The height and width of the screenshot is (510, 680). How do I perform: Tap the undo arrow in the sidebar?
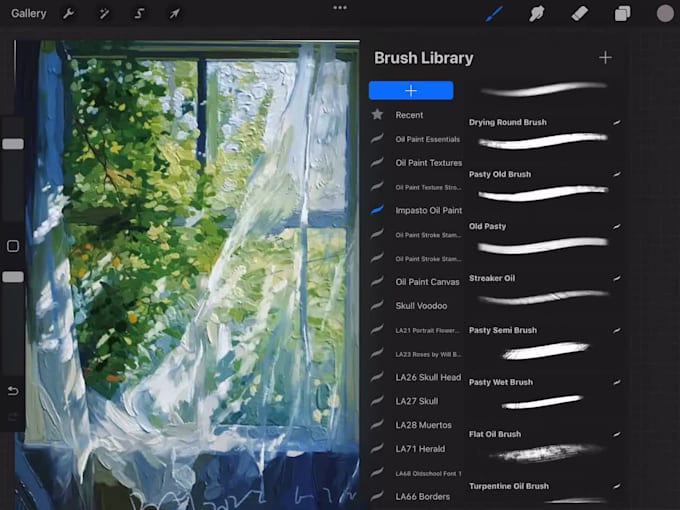point(13,391)
